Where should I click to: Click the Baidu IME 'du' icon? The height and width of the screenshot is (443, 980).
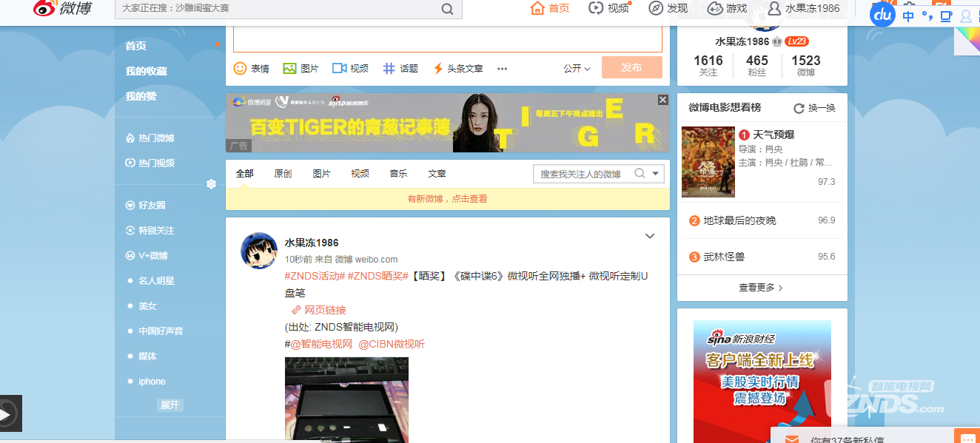tap(882, 13)
